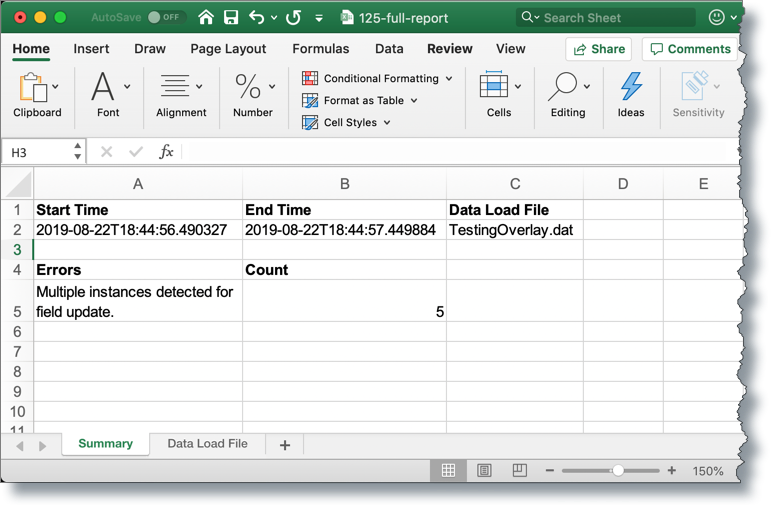Open the Data ribbon tab
The width and height of the screenshot is (771, 505).
(389, 49)
